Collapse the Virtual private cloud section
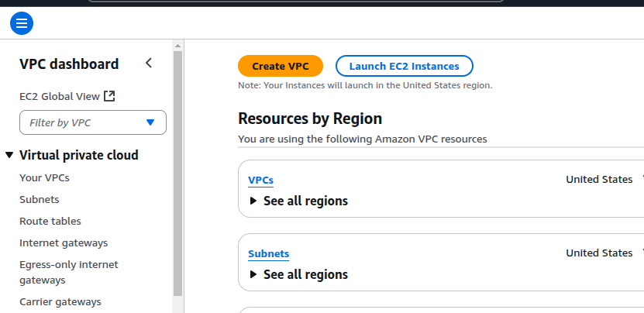The width and height of the screenshot is (644, 313). [x=9, y=155]
